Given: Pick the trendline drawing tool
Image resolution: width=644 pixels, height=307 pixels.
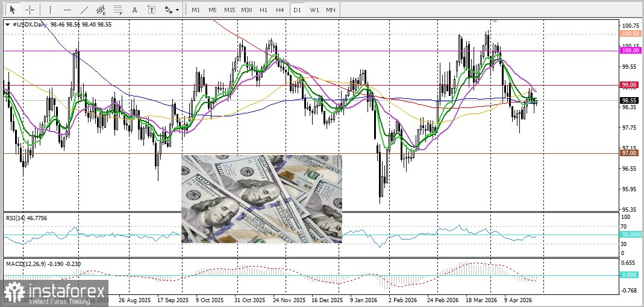Looking at the screenshot, I should click(84, 10).
